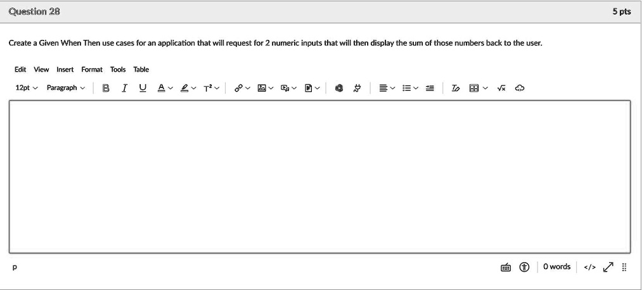Screen dimensions: 644x290
Task: Toggle bold formatting
Action: click(106, 88)
